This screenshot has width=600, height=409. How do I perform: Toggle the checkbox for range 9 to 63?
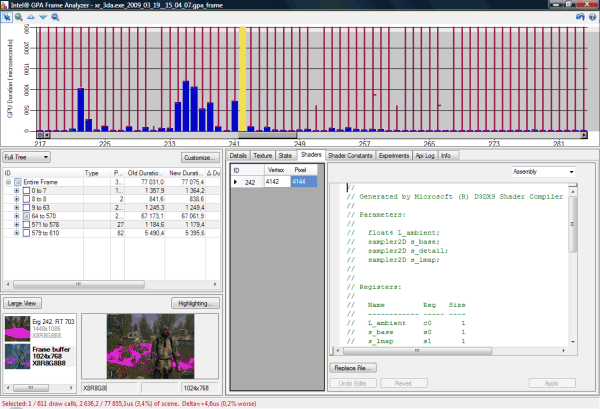point(26,206)
